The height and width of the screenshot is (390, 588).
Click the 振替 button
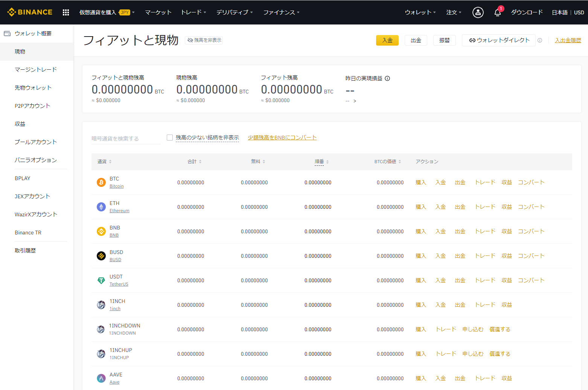tap(445, 40)
